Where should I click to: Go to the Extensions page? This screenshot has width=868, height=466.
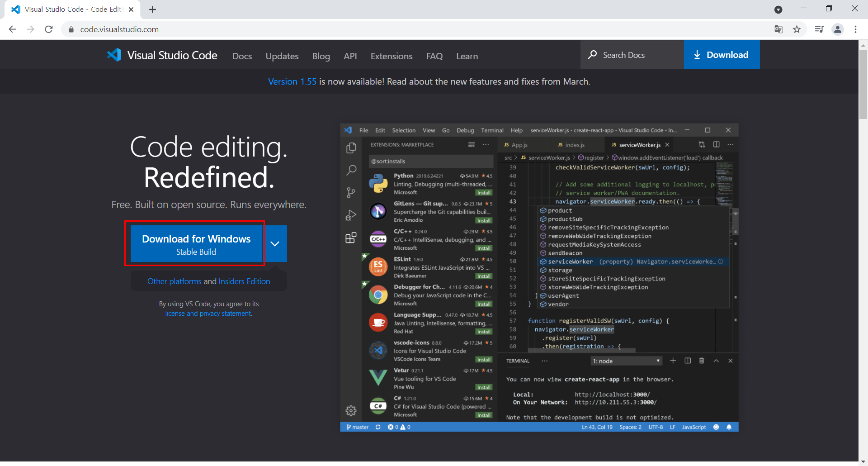tap(392, 56)
